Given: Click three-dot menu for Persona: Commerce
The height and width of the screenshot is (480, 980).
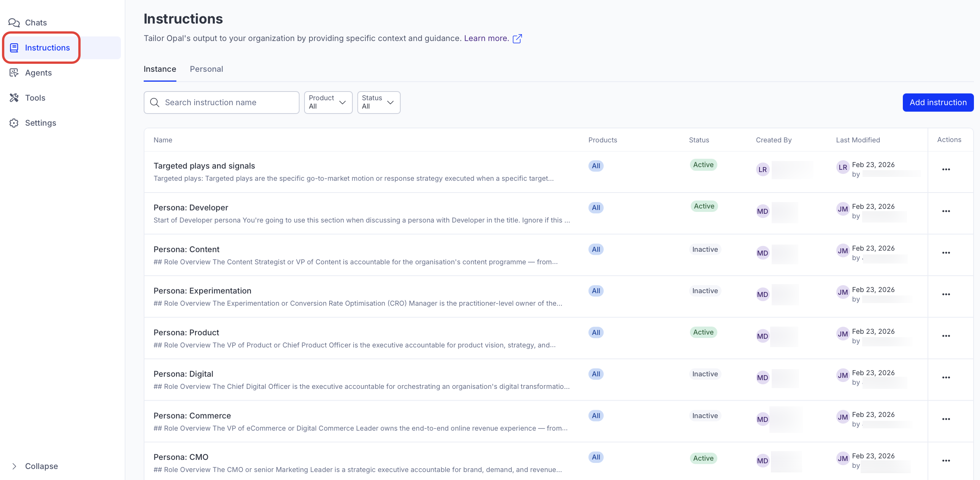Looking at the screenshot, I should [x=946, y=419].
